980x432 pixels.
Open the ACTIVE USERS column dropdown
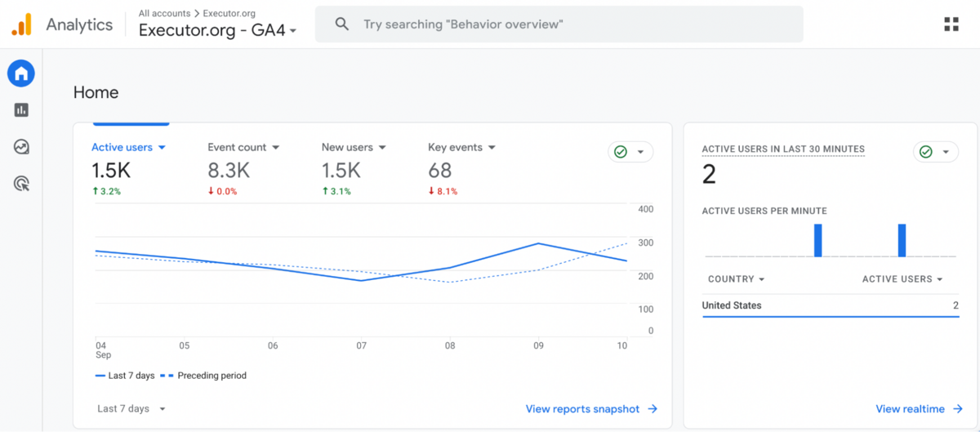(902, 279)
